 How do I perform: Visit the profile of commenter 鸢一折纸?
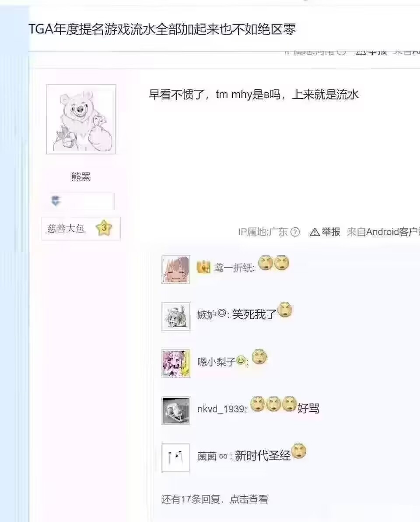(x=233, y=268)
